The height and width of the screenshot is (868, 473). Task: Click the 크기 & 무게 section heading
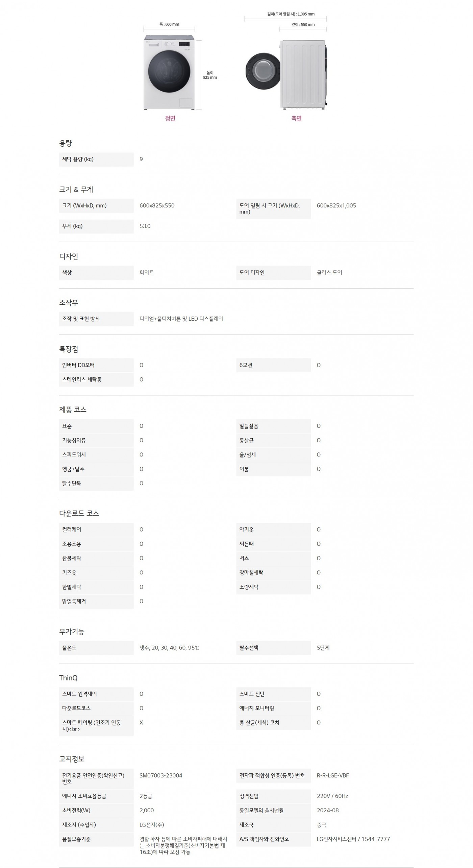(76, 190)
